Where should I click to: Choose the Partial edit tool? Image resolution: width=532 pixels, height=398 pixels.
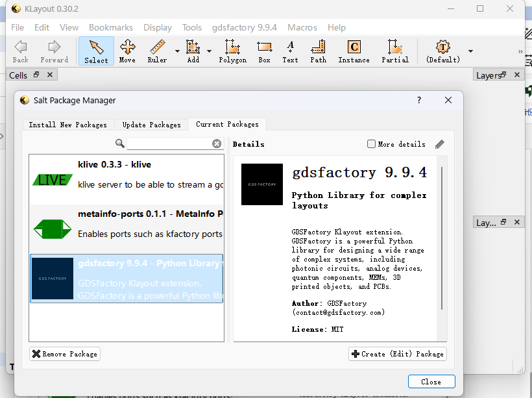tap(395, 51)
